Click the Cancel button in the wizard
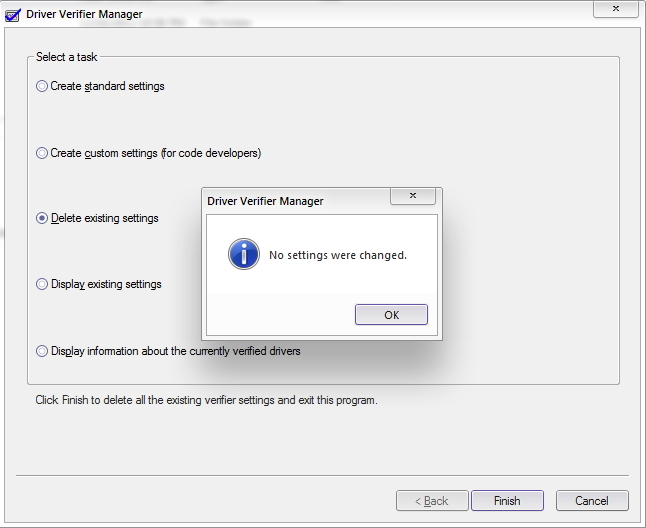The image size is (646, 528). pos(592,500)
